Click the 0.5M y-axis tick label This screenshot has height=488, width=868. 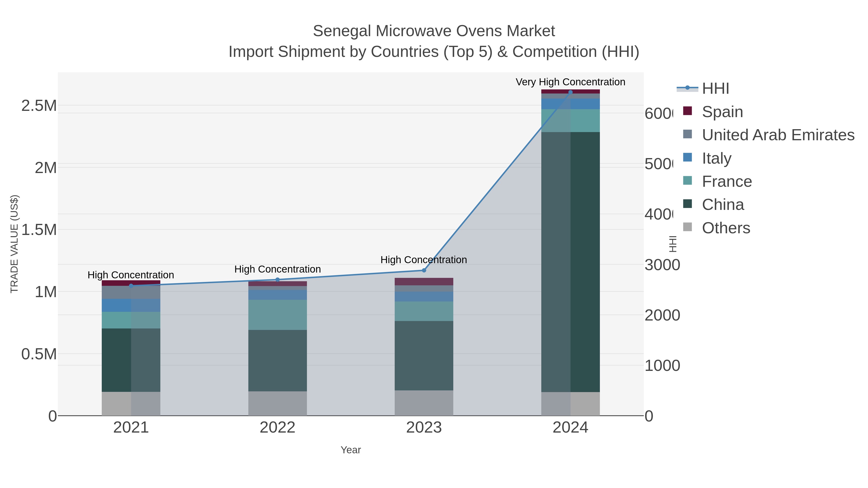pos(39,354)
